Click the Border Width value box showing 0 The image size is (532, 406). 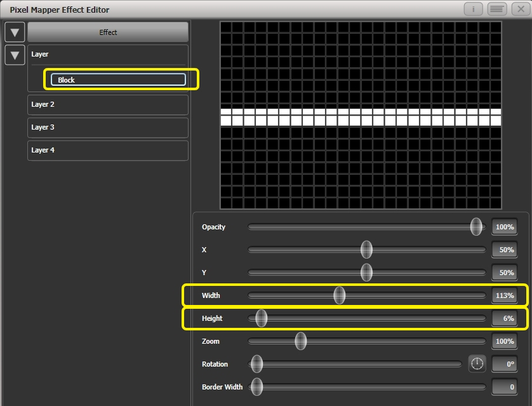pos(504,386)
